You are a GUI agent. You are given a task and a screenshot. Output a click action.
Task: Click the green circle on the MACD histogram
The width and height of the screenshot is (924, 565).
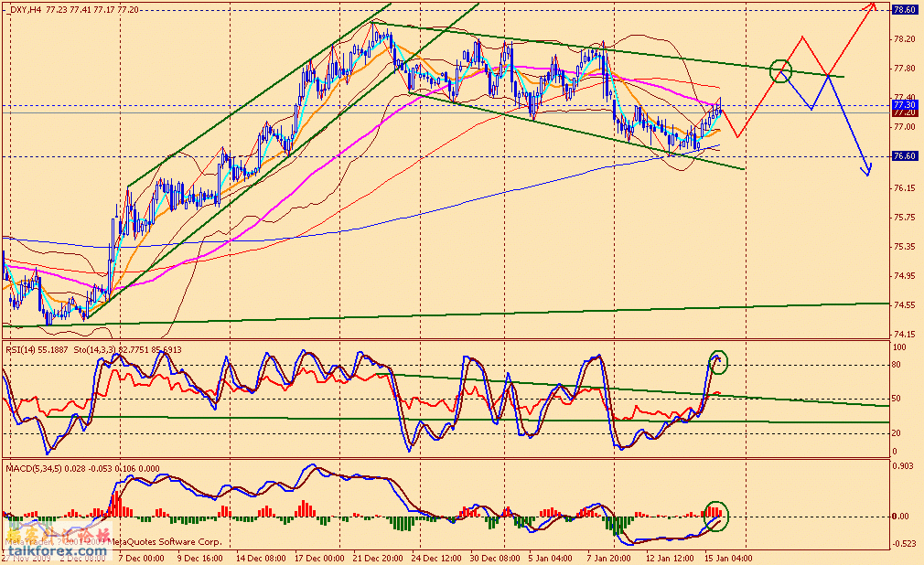pyautogui.click(x=717, y=516)
